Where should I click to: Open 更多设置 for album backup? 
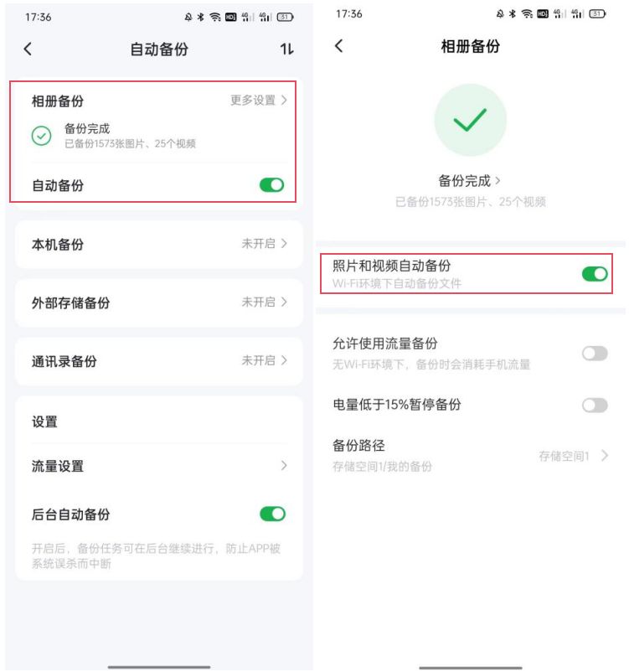pos(259,101)
